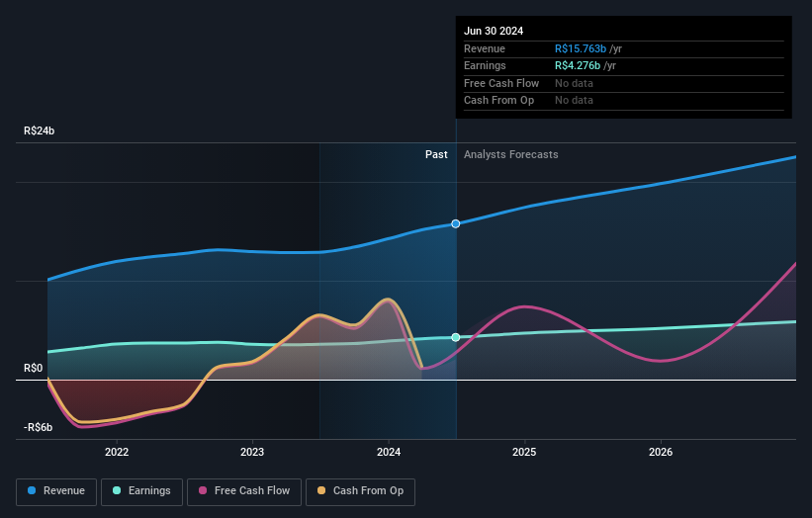Click No data in the Cash From Op row
Image resolution: width=812 pixels, height=518 pixels.
click(x=574, y=101)
